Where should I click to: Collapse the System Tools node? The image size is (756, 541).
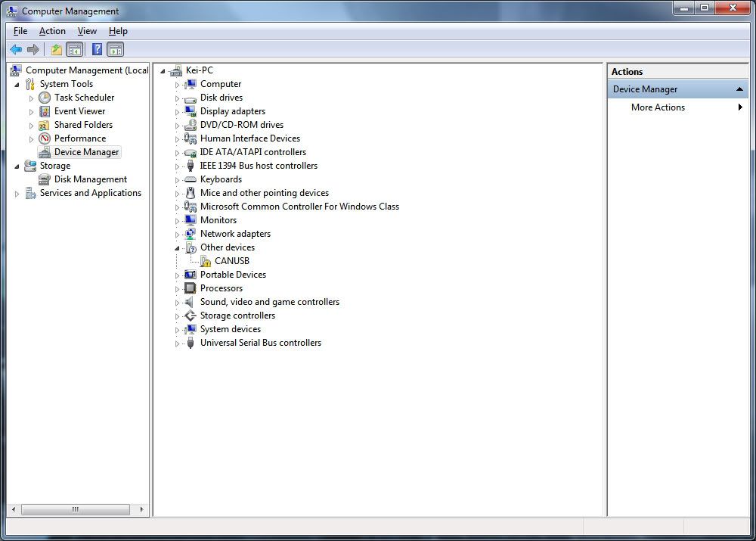pyautogui.click(x=17, y=85)
